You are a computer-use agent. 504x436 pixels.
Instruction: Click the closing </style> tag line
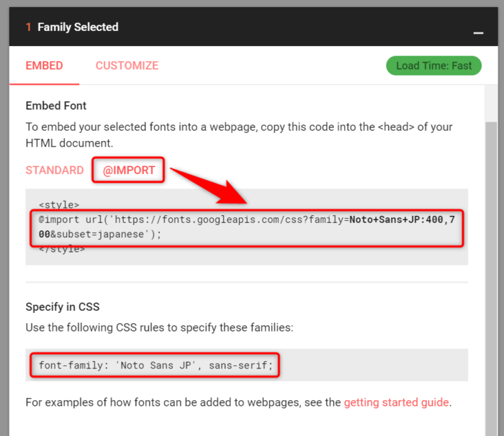click(x=62, y=249)
